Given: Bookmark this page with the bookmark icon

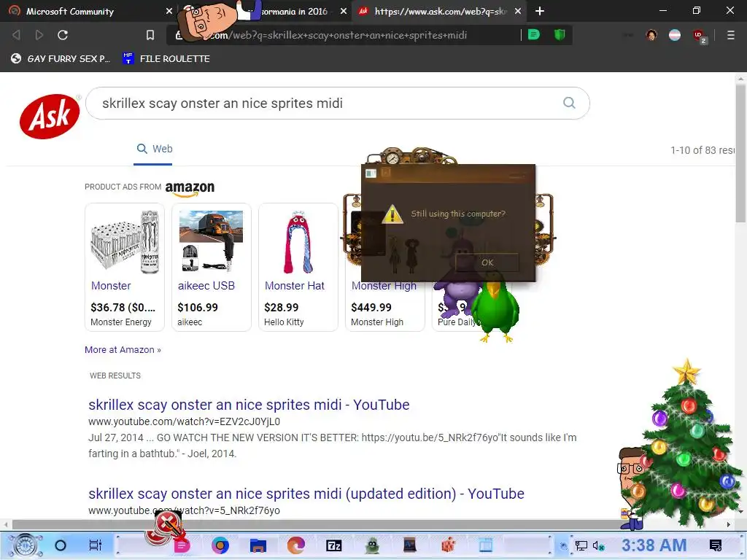Looking at the screenshot, I should click(x=150, y=35).
